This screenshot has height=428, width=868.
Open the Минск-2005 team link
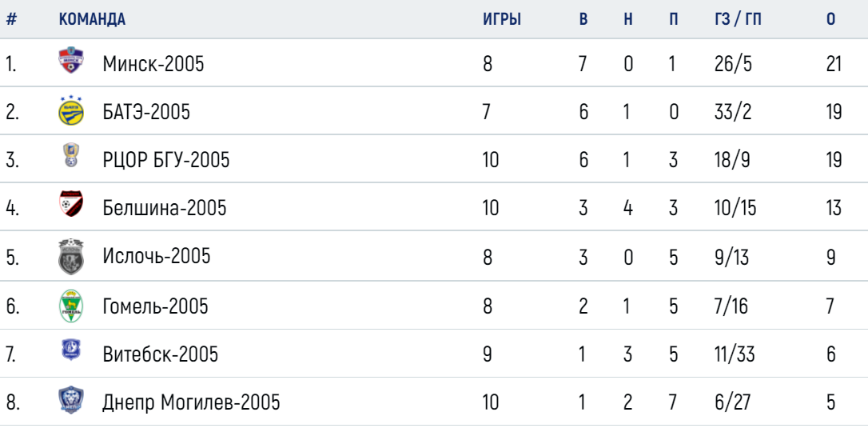coord(153,64)
